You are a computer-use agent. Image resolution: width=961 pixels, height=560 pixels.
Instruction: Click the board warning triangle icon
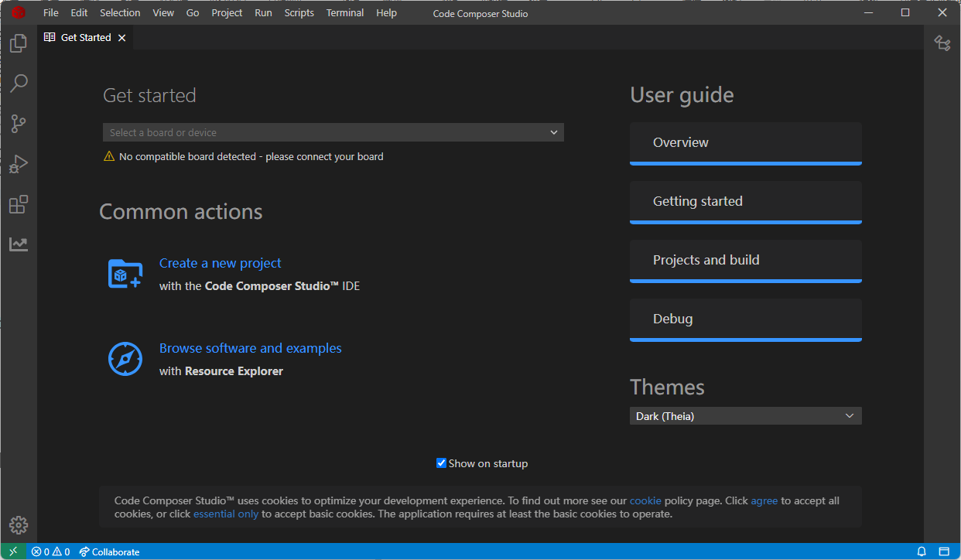(109, 156)
